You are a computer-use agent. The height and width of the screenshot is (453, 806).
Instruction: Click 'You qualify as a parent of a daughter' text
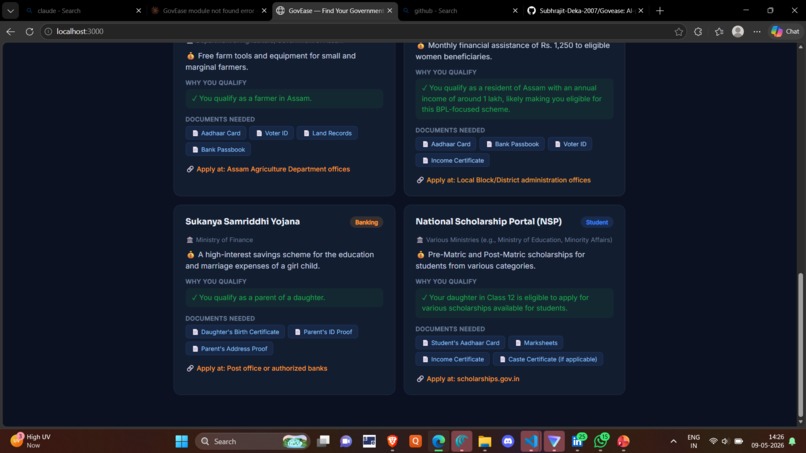pyautogui.click(x=262, y=298)
